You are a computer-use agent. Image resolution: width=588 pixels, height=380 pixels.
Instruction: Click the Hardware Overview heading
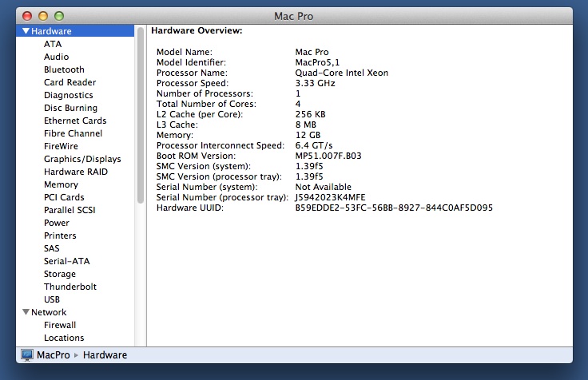point(197,30)
